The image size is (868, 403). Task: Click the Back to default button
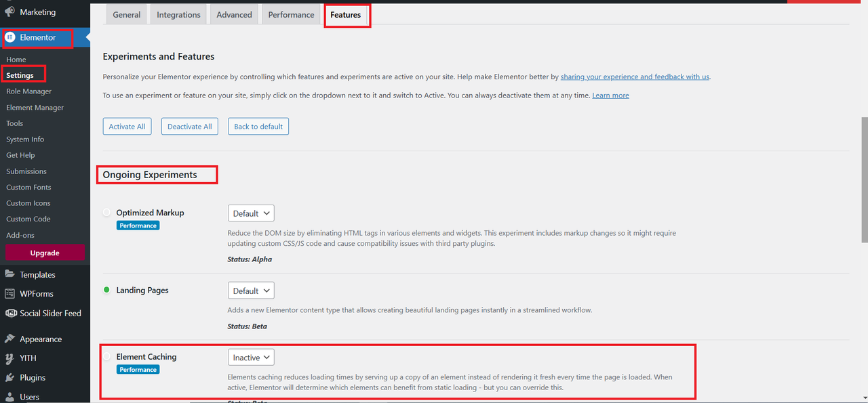click(x=258, y=127)
